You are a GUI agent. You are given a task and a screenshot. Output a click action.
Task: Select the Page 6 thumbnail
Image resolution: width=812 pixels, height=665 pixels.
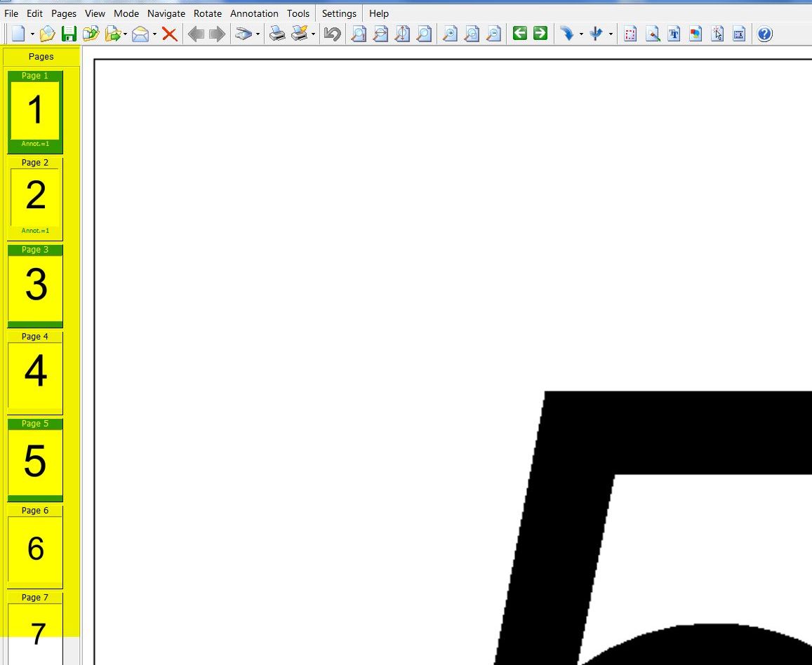35,547
